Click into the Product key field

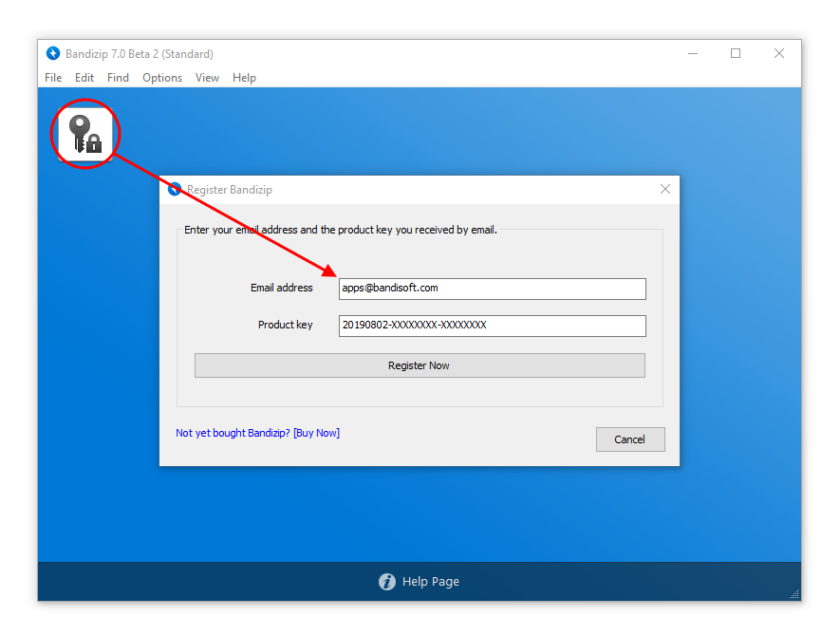tap(492, 326)
